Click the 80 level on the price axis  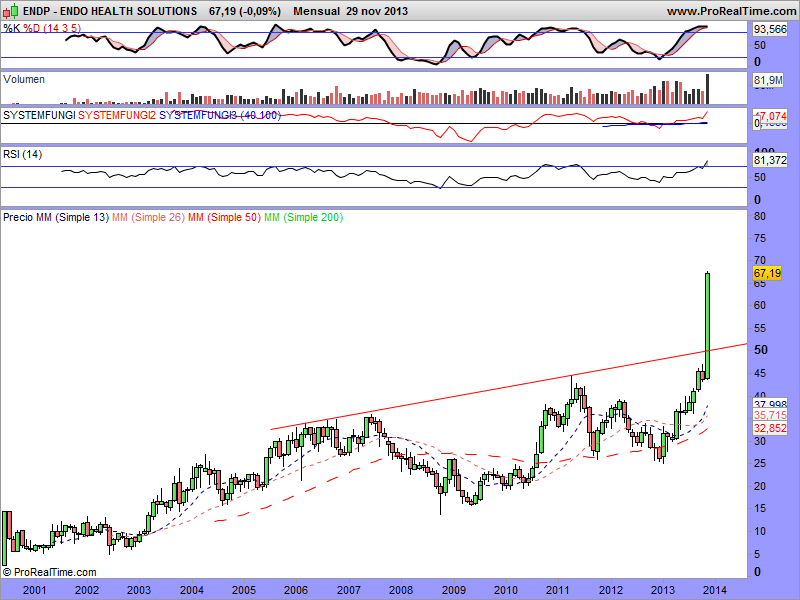pyautogui.click(x=760, y=216)
